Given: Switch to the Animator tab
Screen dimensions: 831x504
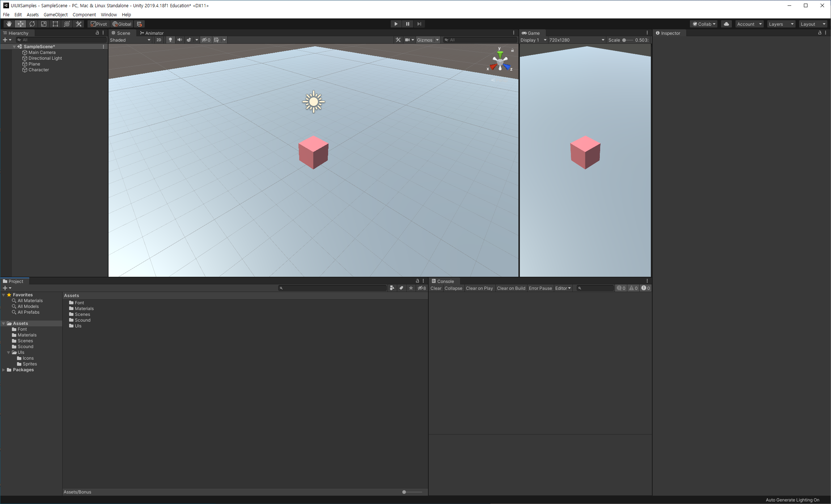Looking at the screenshot, I should pos(152,33).
